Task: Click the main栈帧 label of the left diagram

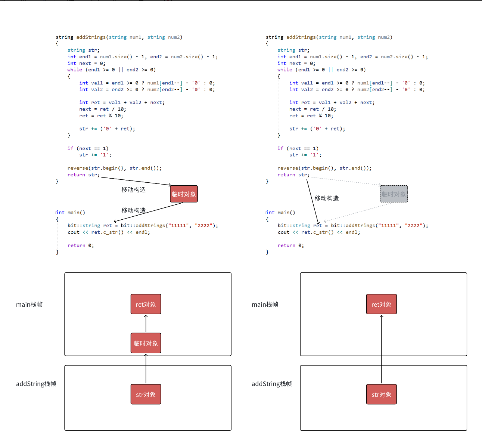Action: tap(29, 305)
